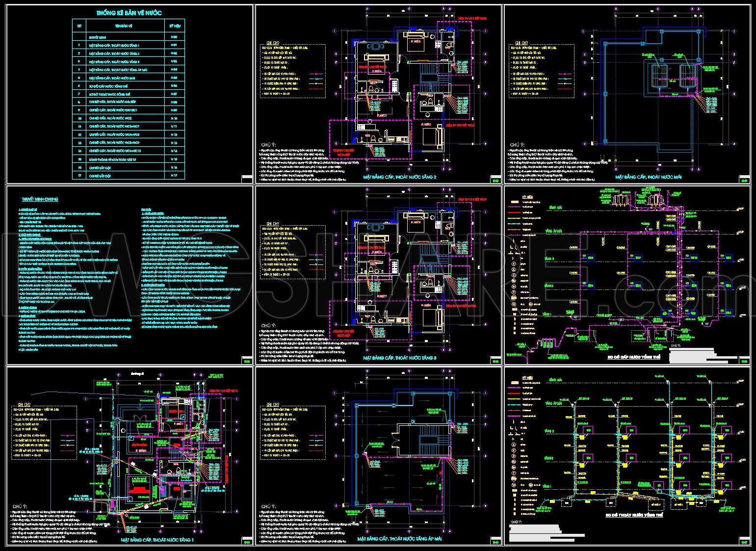The width and height of the screenshot is (756, 551).
Task: Click the TẦNG 3 level label in the drainage diagram
Action: point(549,431)
